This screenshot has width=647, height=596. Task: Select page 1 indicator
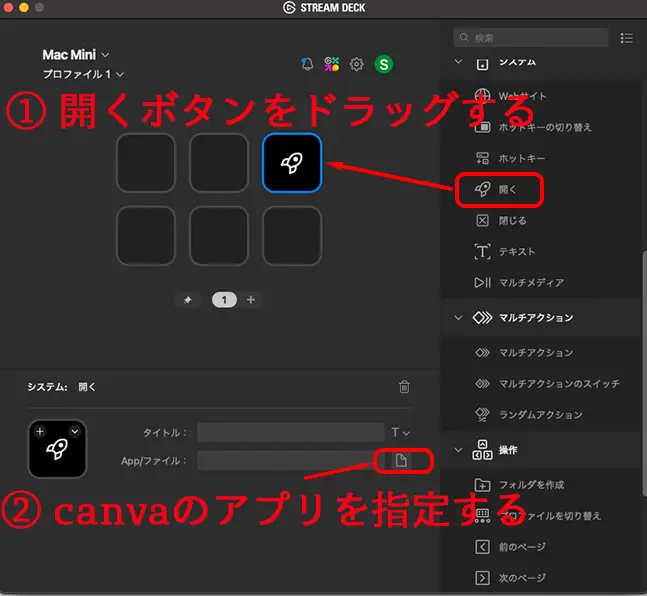[224, 300]
